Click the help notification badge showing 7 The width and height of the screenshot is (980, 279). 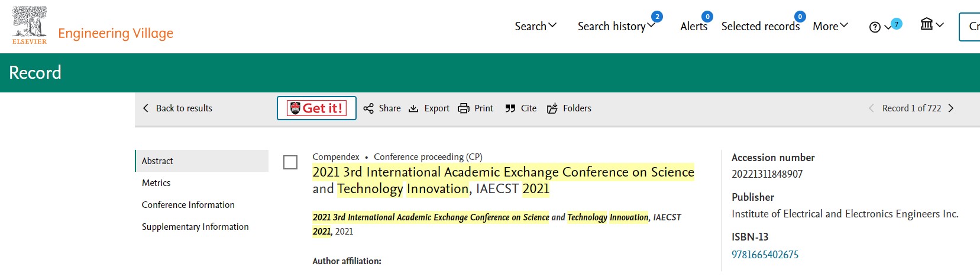(x=897, y=24)
